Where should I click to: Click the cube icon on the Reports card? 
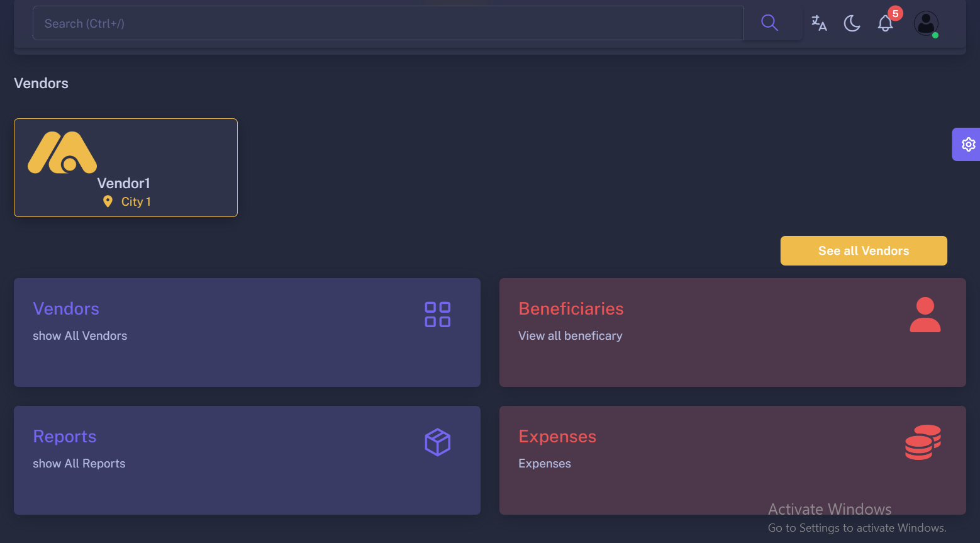[x=438, y=442]
